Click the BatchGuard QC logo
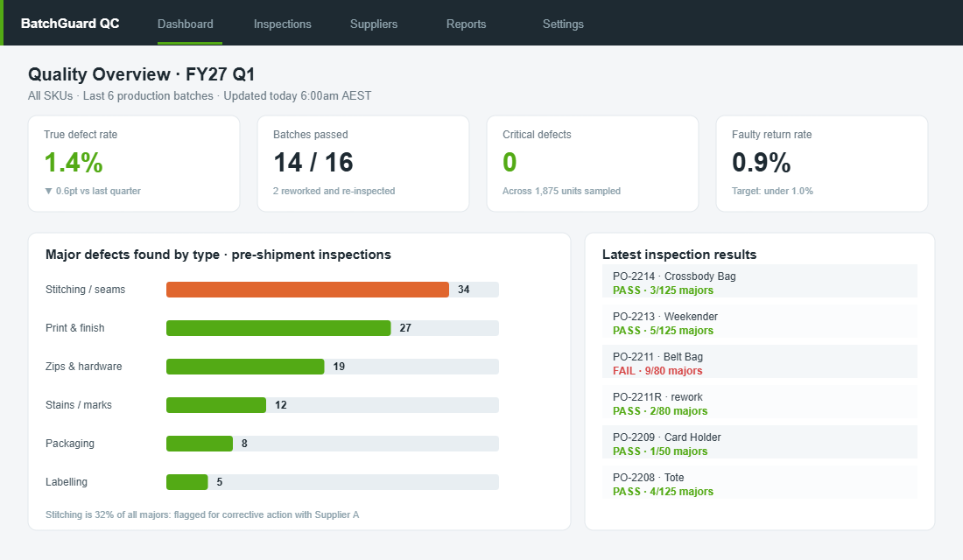 (x=70, y=24)
